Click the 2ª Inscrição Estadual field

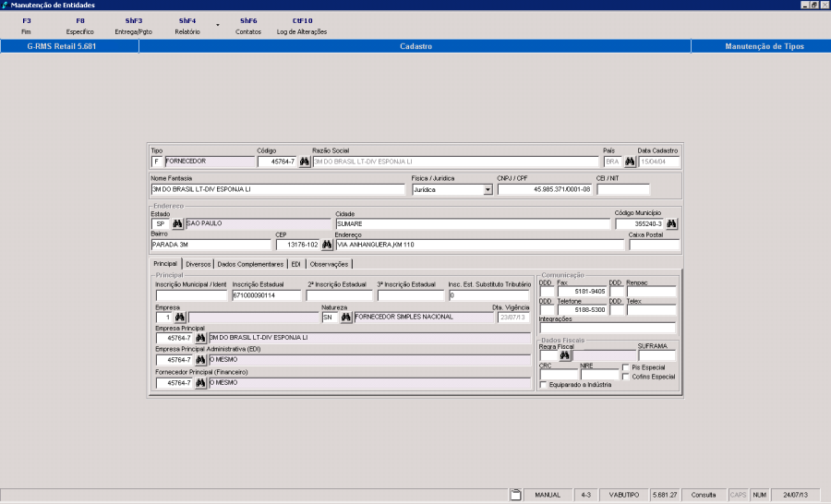click(339, 295)
